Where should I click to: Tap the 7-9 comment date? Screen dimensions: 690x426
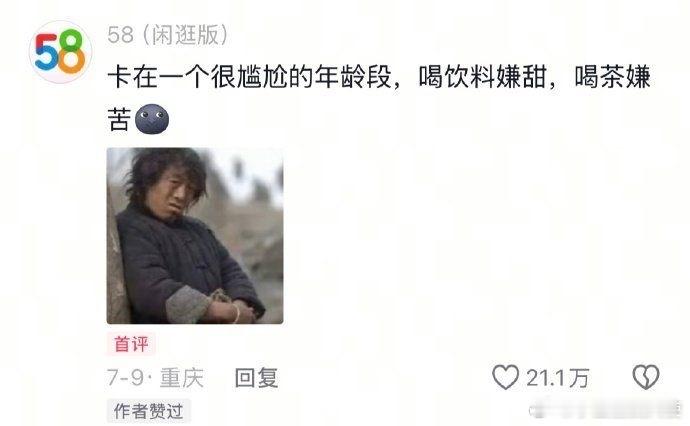pyautogui.click(x=125, y=378)
